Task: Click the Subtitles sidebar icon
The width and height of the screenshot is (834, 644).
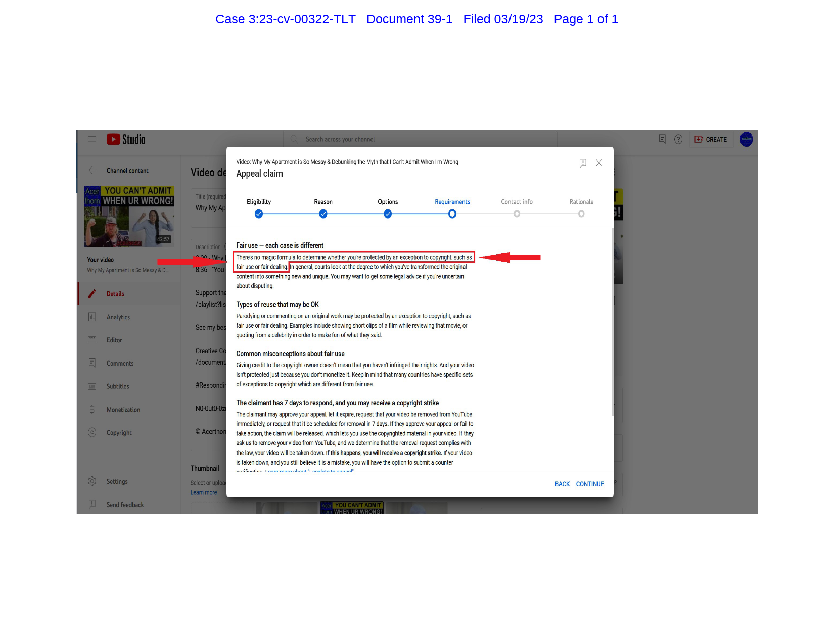Action: click(x=92, y=386)
